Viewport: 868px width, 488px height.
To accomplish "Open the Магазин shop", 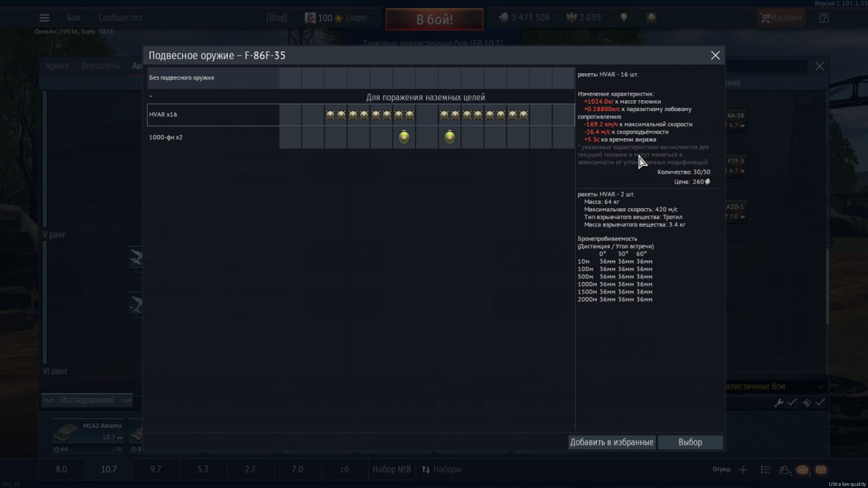I will click(x=781, y=18).
